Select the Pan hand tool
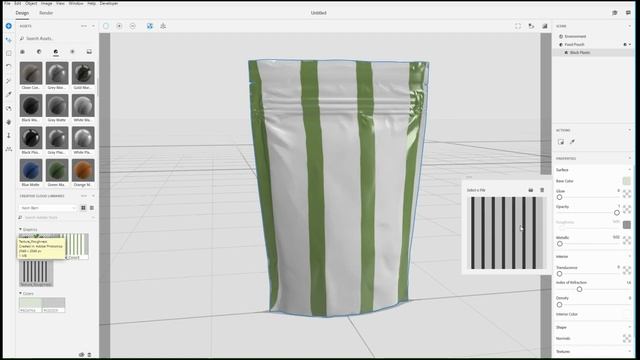The height and width of the screenshot is (360, 640). [9, 122]
